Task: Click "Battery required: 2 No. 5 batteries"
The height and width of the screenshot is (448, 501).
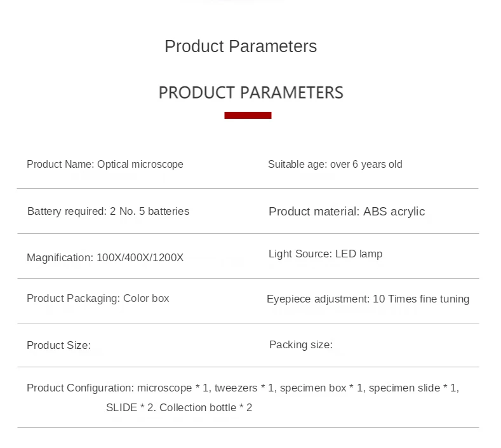Action: click(108, 211)
